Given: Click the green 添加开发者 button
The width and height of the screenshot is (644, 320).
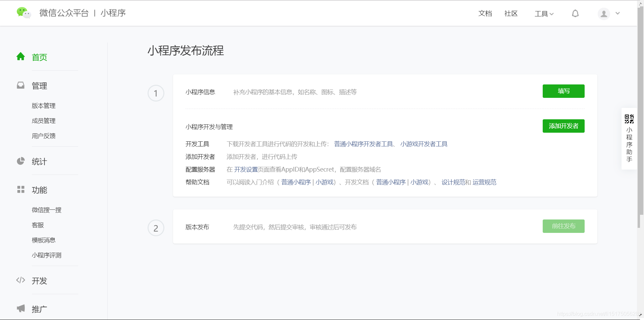Looking at the screenshot, I should point(563,126).
